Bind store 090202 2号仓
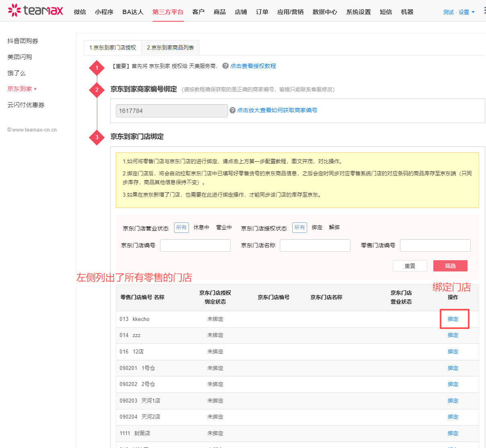486x448 pixels. click(453, 384)
